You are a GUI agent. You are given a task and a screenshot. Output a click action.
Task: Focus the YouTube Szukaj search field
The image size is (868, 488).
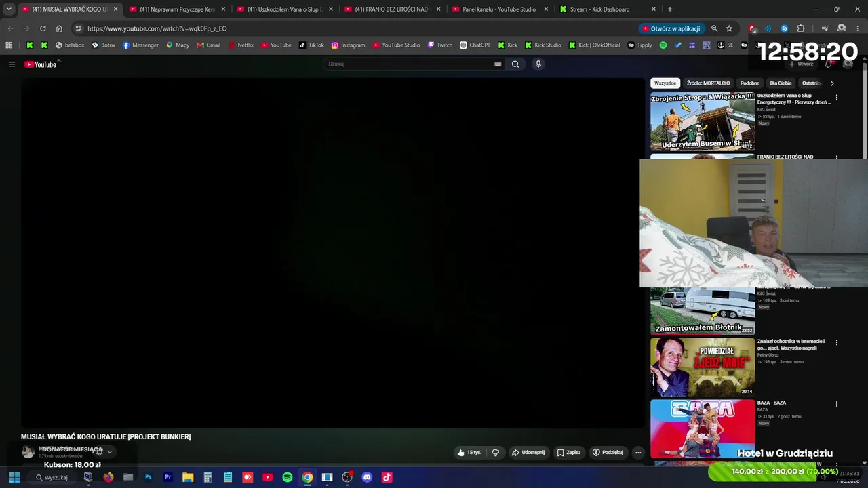click(x=409, y=64)
